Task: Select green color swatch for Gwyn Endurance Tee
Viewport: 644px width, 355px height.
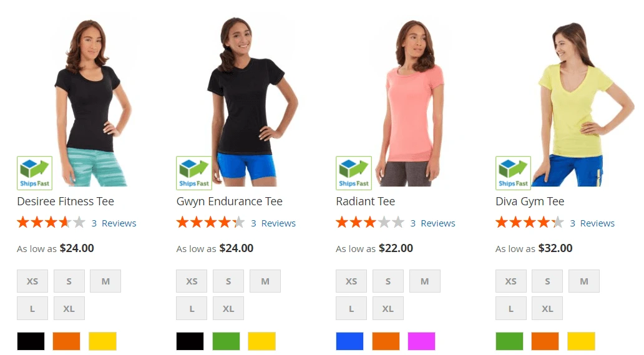Action: (x=226, y=341)
